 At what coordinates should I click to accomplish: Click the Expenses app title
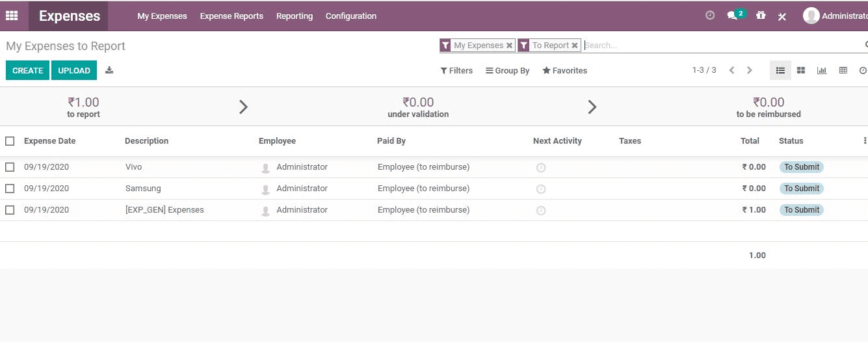point(70,16)
